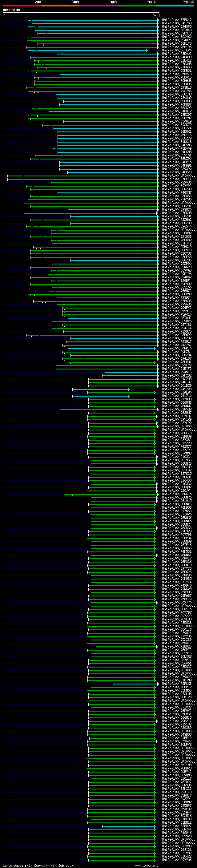Select the label UniRef100_P29390
The image size is (197, 868).
pyautogui.click(x=177, y=169)
